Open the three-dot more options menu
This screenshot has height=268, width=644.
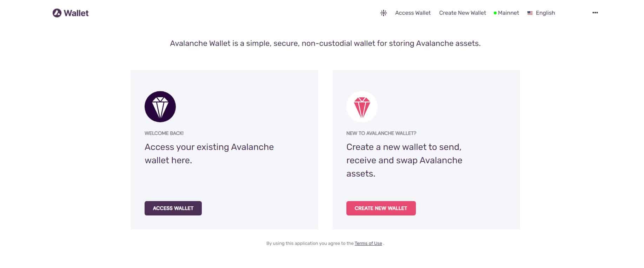[x=595, y=13]
